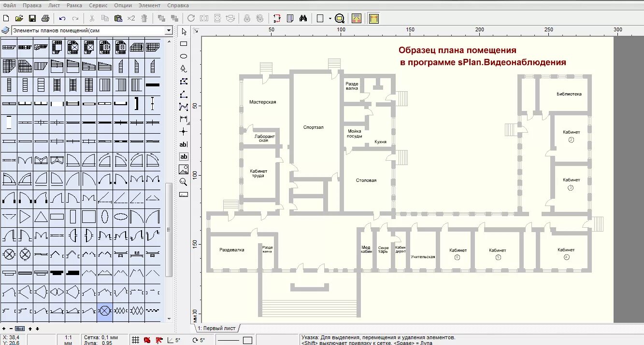
Task: Toggle the yellow ruler toolbar button
Action: 373,18
